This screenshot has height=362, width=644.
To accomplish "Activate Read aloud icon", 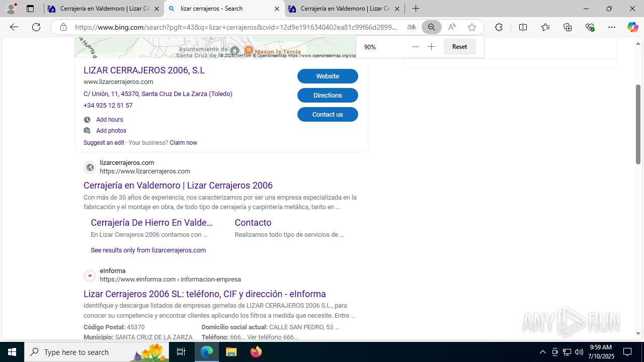I will pyautogui.click(x=452, y=27).
